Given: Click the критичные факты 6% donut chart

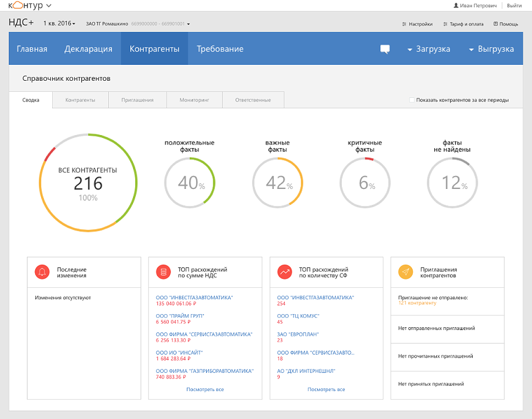Looking at the screenshot, I should pyautogui.click(x=364, y=182).
